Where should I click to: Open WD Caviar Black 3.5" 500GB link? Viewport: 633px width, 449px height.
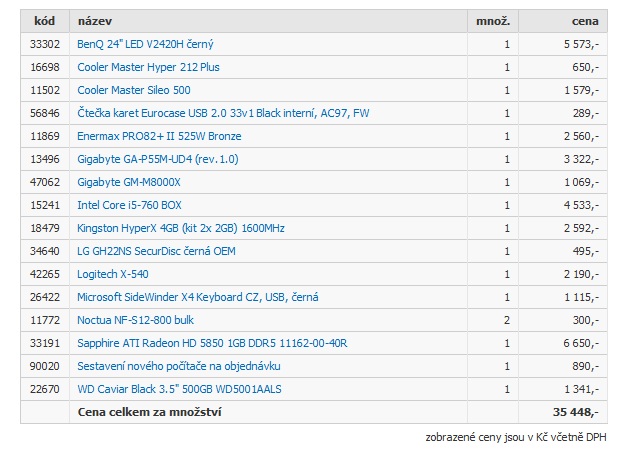(x=179, y=389)
